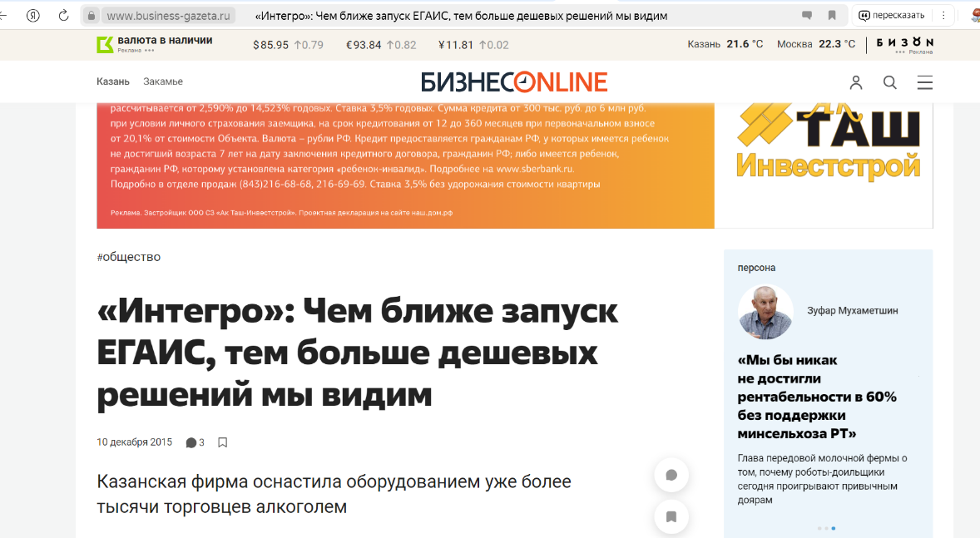Go back using the browser back arrow
Viewport: 980px width, 538px height.
tap(3, 16)
